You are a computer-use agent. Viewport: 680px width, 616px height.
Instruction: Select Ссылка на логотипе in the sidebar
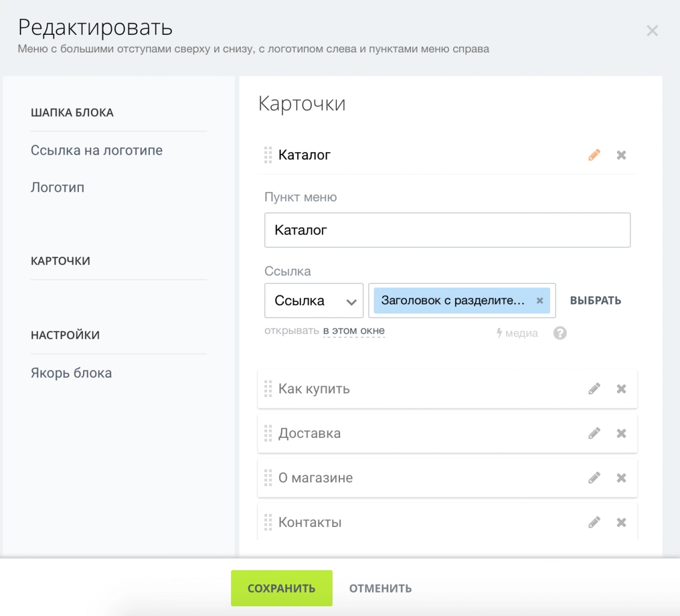96,150
